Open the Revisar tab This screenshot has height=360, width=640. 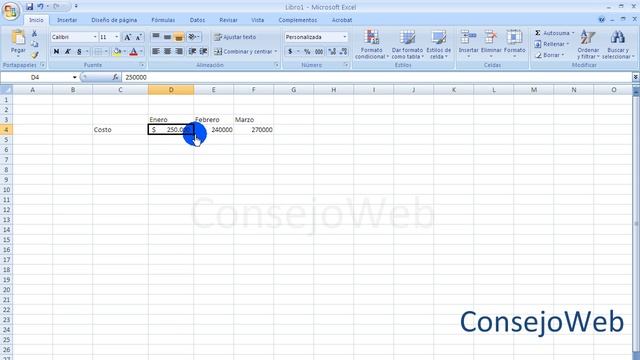pyautogui.click(x=228, y=20)
